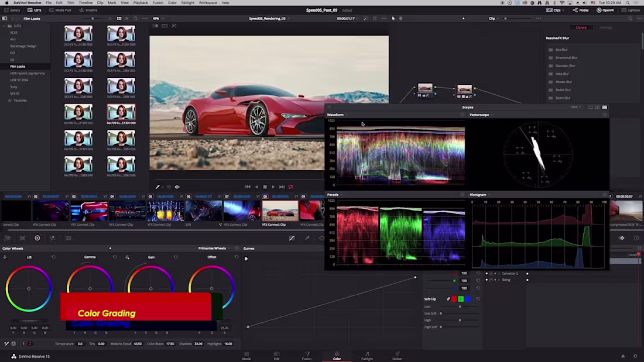Open the Playback menu
644x362 pixels.
point(141,3)
